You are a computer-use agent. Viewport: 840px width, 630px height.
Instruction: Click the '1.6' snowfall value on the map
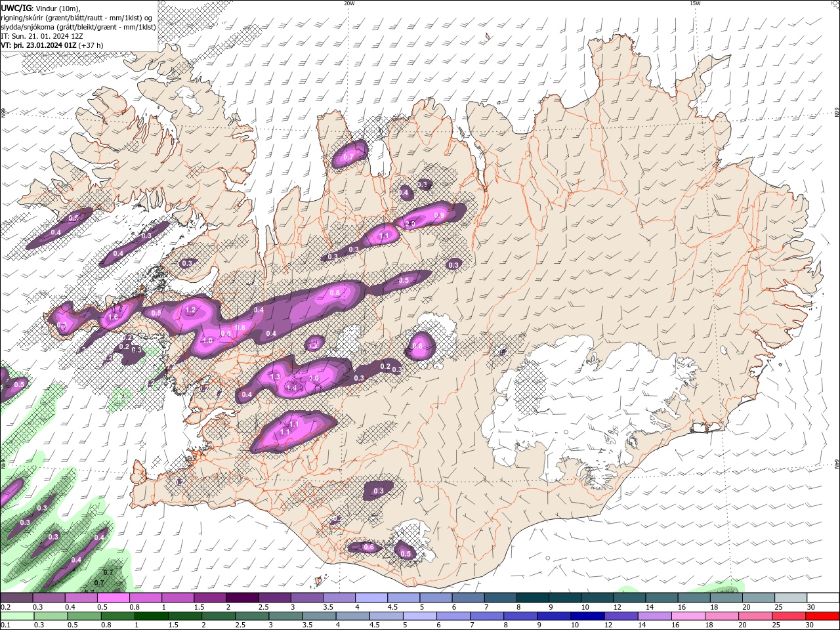(113, 317)
